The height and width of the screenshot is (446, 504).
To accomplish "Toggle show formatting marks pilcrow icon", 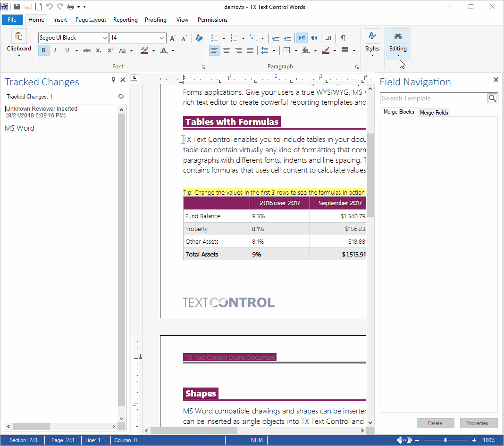I will (342, 38).
